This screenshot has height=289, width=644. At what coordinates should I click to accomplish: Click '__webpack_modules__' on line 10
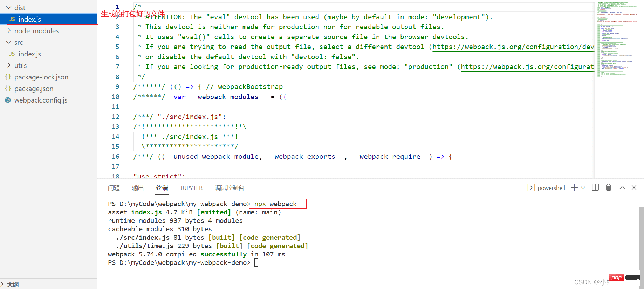click(228, 97)
